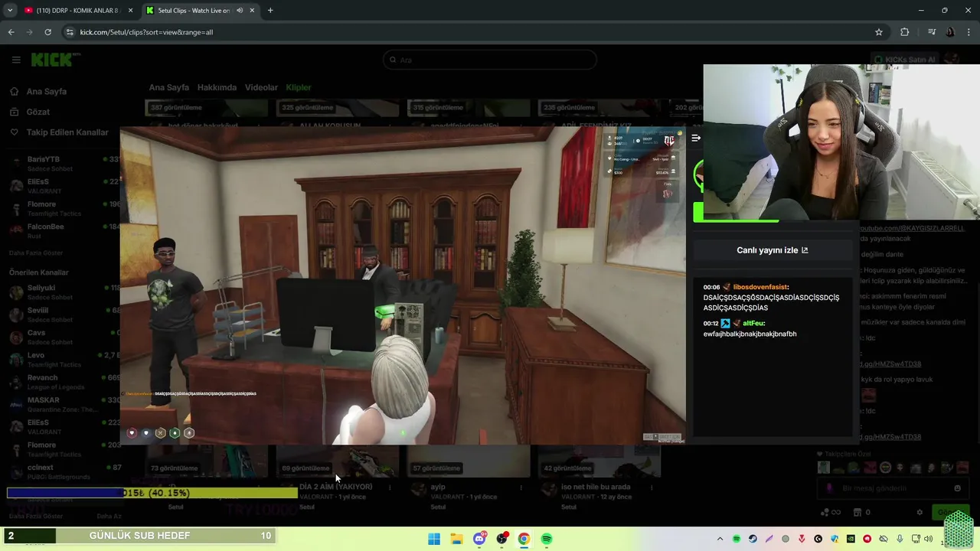This screenshot has width=980, height=551.
Task: Open the media control icon in Chrome
Action: click(x=932, y=32)
